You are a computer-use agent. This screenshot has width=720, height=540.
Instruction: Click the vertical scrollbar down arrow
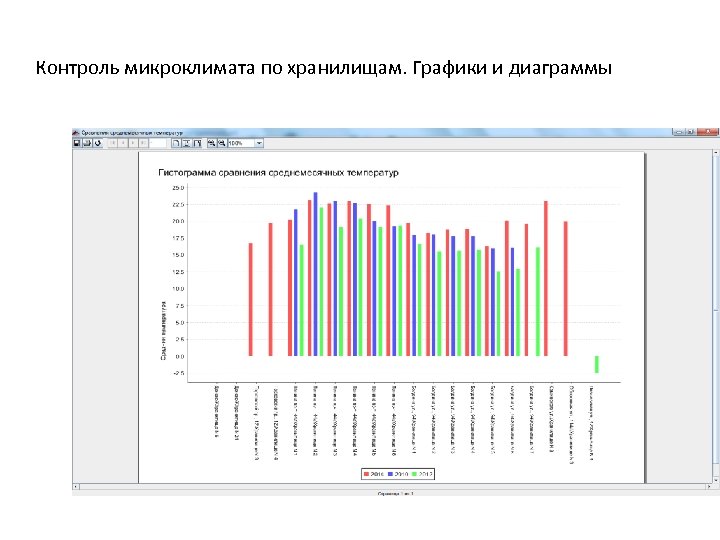[716, 480]
